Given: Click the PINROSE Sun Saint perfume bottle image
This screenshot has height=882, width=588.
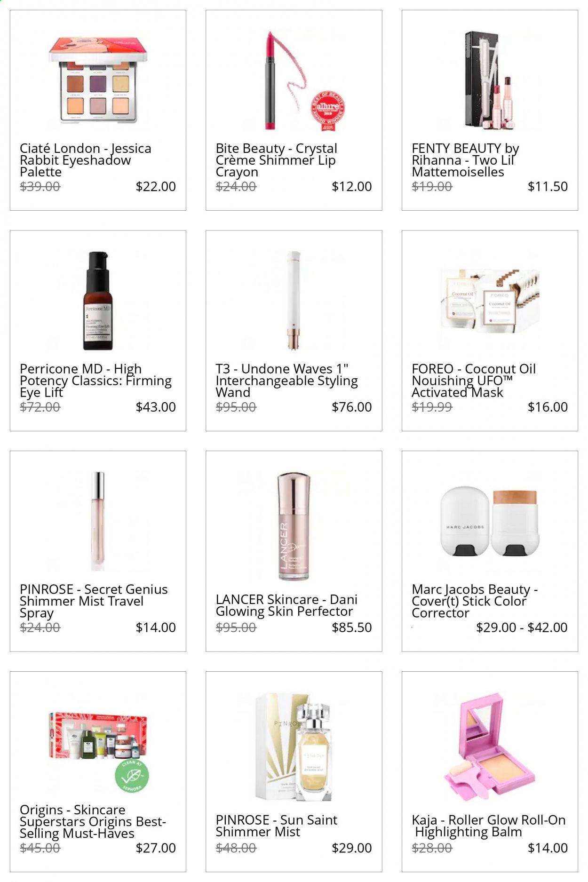Looking at the screenshot, I should 294,747.
